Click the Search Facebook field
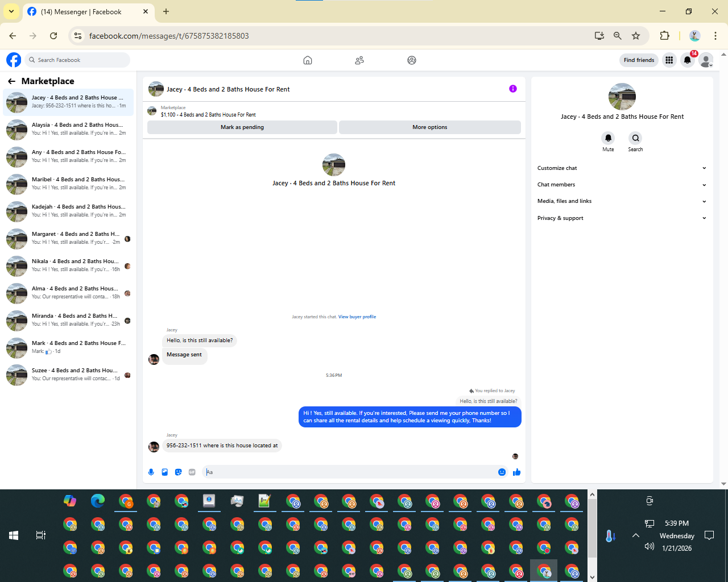The height and width of the screenshot is (582, 728). click(x=78, y=60)
